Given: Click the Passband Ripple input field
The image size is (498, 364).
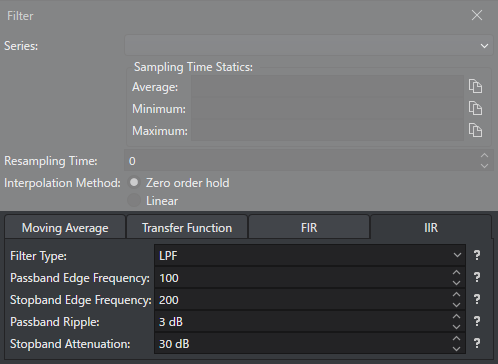Looking at the screenshot, I should 303,322.
